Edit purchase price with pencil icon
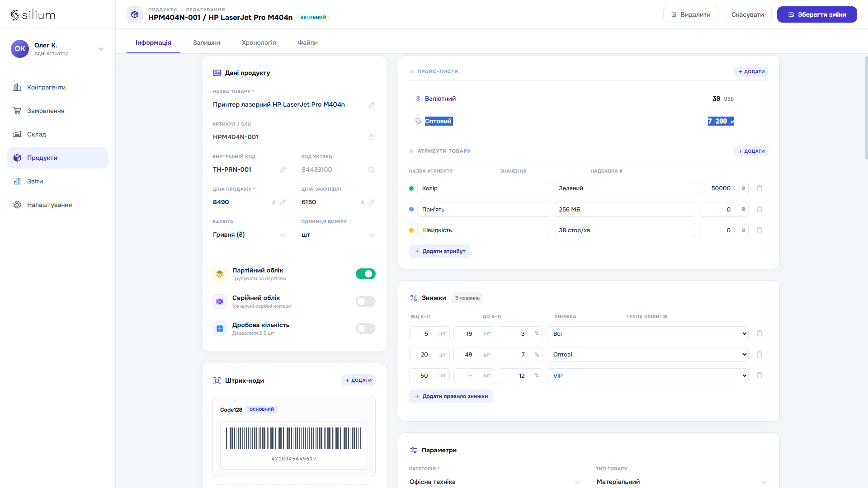868x488 pixels. tap(372, 202)
